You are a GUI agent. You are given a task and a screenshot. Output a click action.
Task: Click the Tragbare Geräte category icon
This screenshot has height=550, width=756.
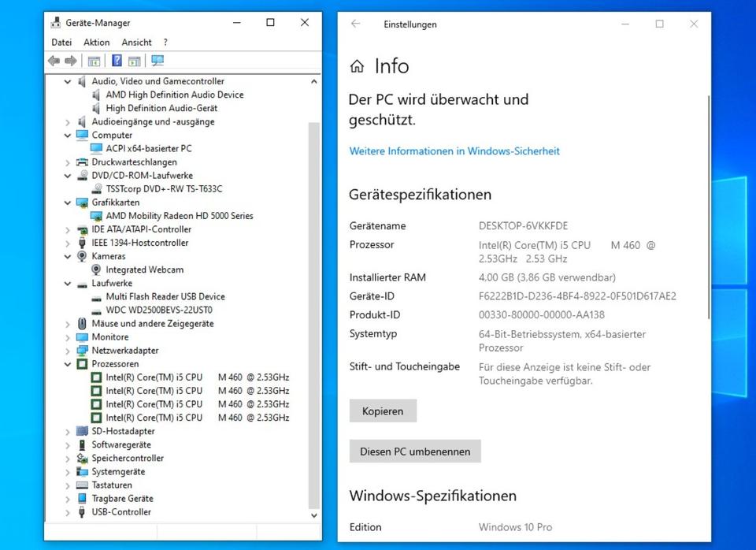tap(83, 498)
